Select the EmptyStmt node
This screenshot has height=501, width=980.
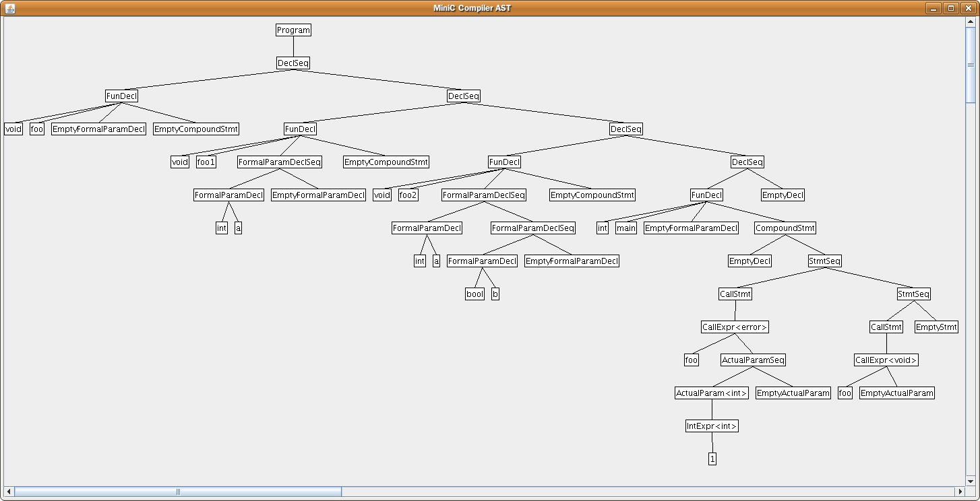[x=936, y=327]
